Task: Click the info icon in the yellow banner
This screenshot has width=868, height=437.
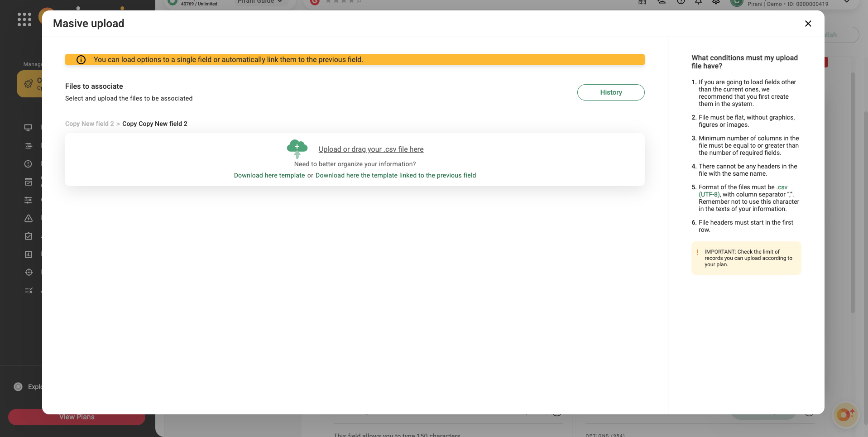Action: (81, 60)
